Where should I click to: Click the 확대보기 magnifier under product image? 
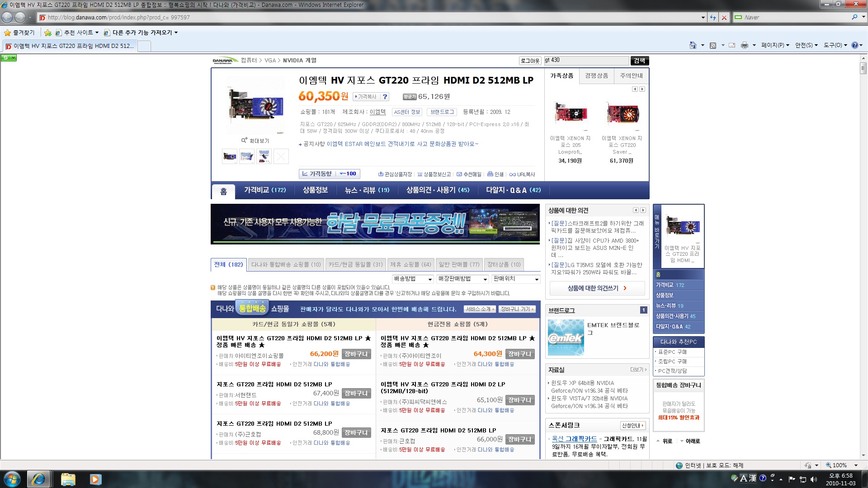(x=255, y=141)
